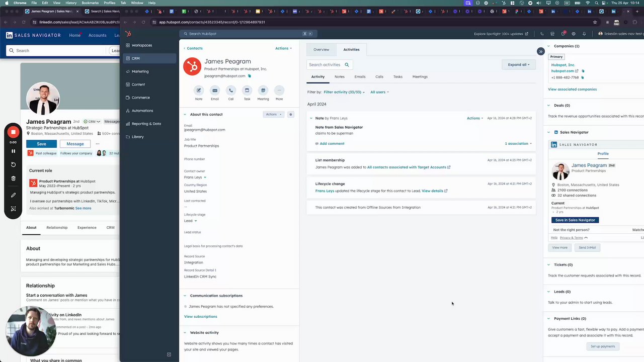
Task: Select the Notes activity tab
Action: pyautogui.click(x=340, y=77)
